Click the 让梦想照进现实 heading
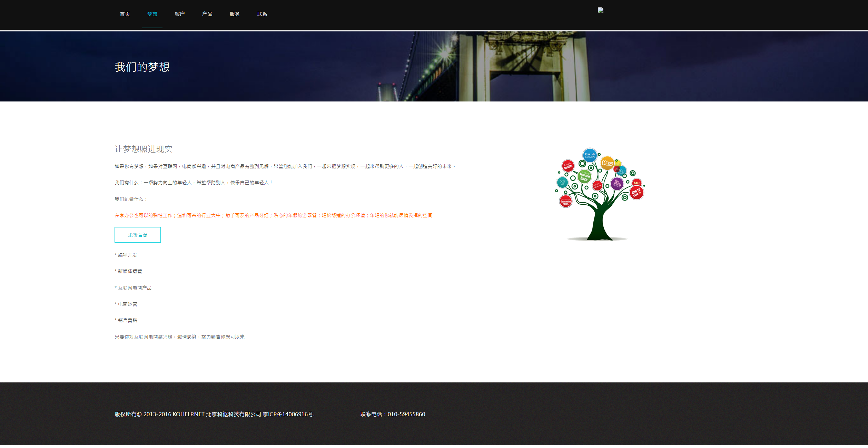The image size is (868, 448). [144, 149]
